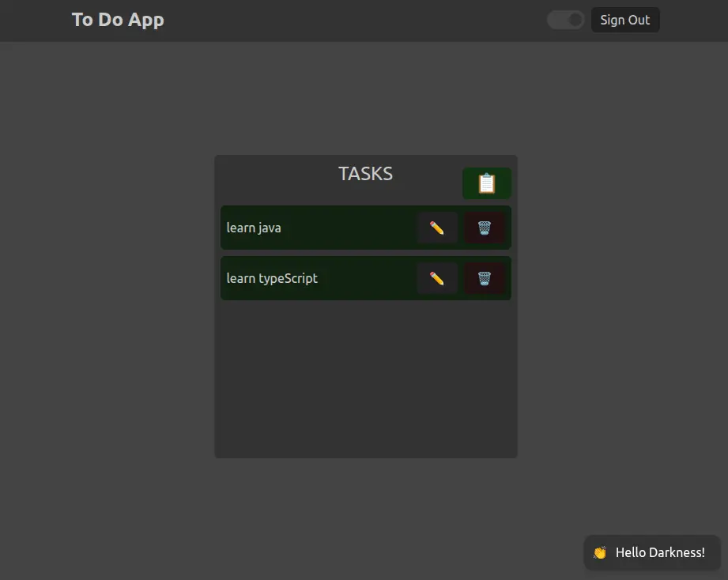
Task: Click the page background left of tasks card
Action: click(107, 308)
